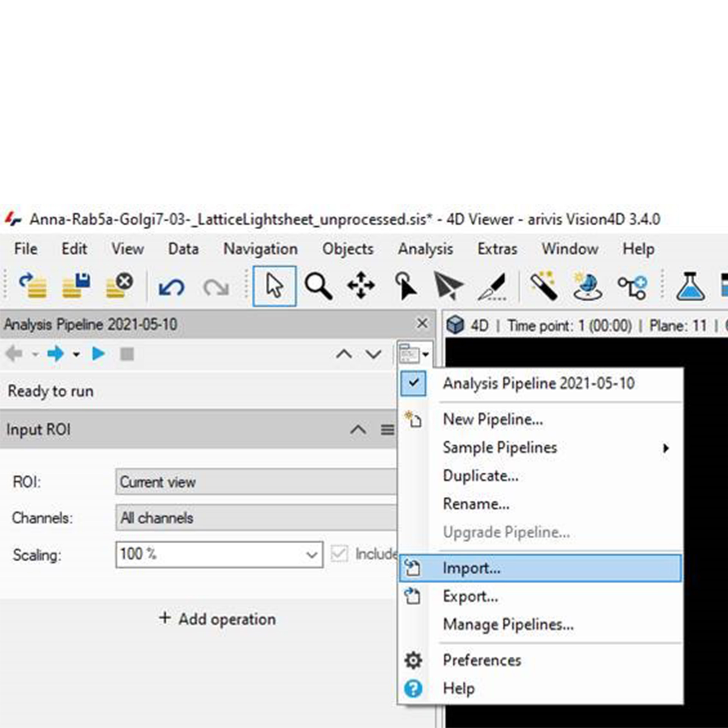The width and height of the screenshot is (728, 728).
Task: Select the pan move tool
Action: pos(361,285)
